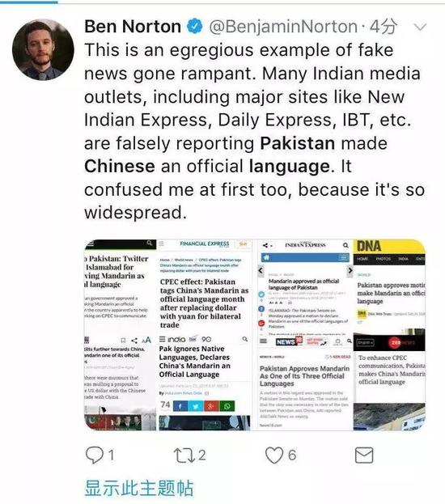Open India.com Pak Ignores Native Languages screenshot
This screenshot has height=504, width=445.
point(205,383)
